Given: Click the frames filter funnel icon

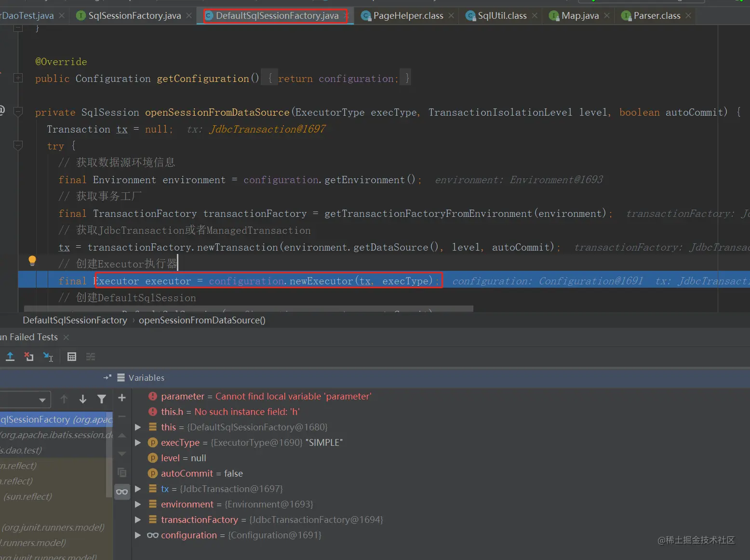Looking at the screenshot, I should coord(102,399).
